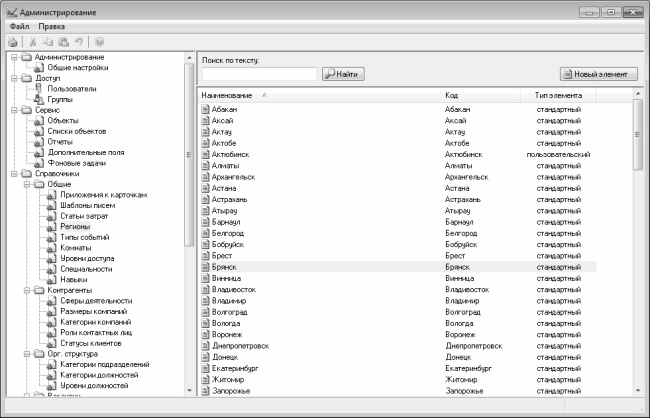Select the Пользователи tree node
Viewport: 650px width, 418px height.
tap(71, 88)
